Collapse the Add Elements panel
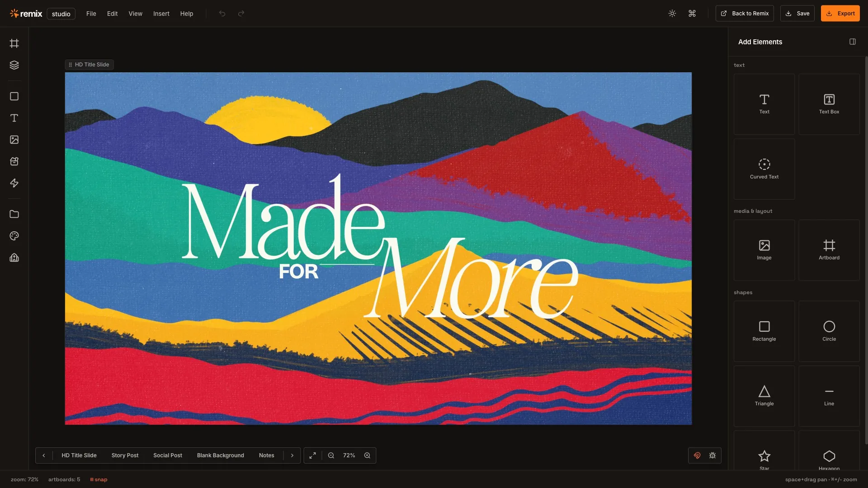868x488 pixels. click(853, 42)
